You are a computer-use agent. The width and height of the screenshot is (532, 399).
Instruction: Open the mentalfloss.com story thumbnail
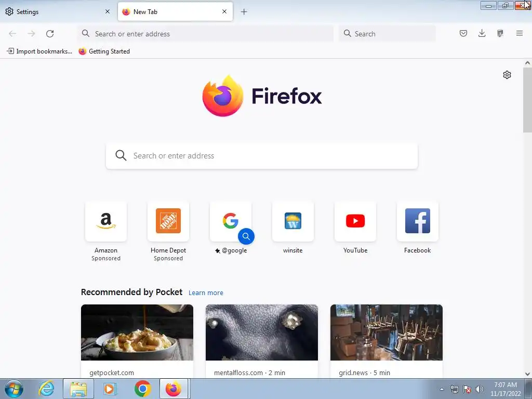pyautogui.click(x=262, y=332)
